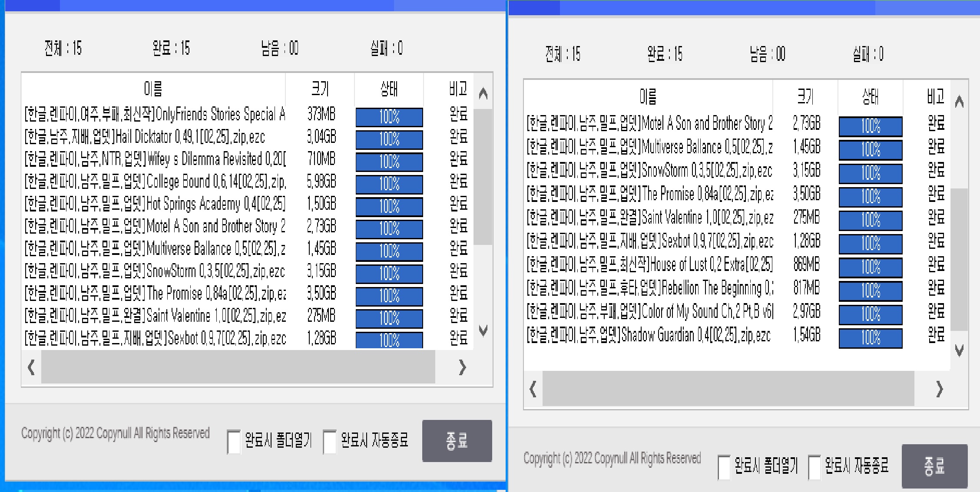Click vertical scrollbar thumb in left window
The image size is (980, 492).
(483, 176)
